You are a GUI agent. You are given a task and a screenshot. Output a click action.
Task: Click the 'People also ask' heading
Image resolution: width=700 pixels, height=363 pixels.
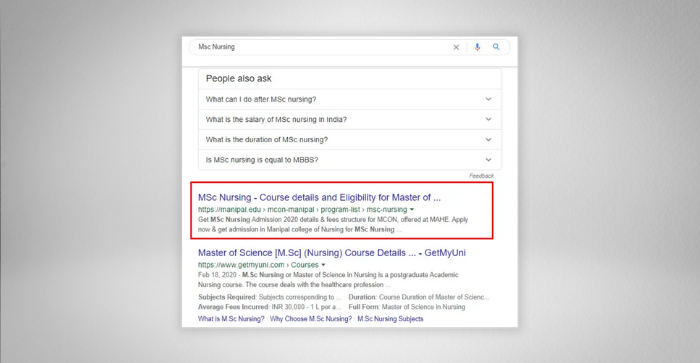click(238, 79)
